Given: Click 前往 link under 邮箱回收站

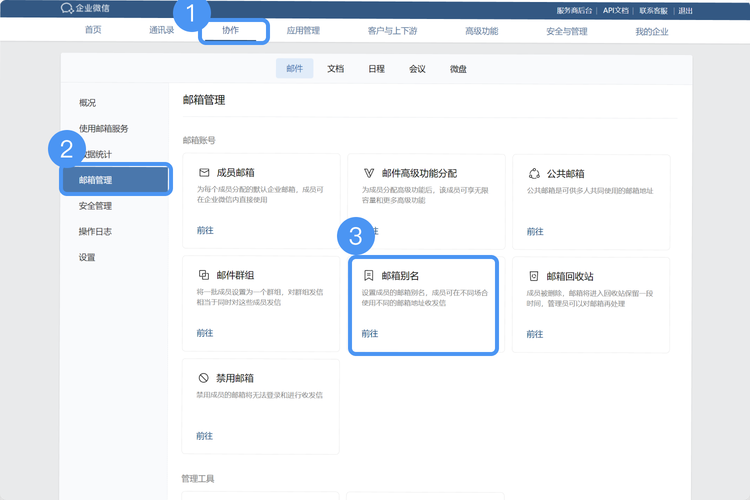Looking at the screenshot, I should click(535, 333).
